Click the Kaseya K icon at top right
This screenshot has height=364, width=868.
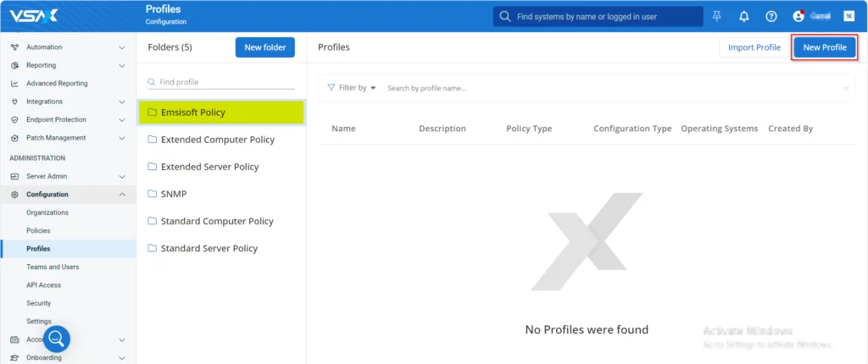(849, 16)
